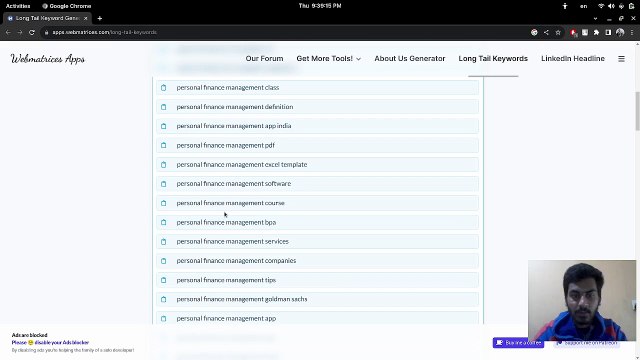640x360 pixels.
Task: Copy keyword 'personal finance management class'
Action: point(164,88)
